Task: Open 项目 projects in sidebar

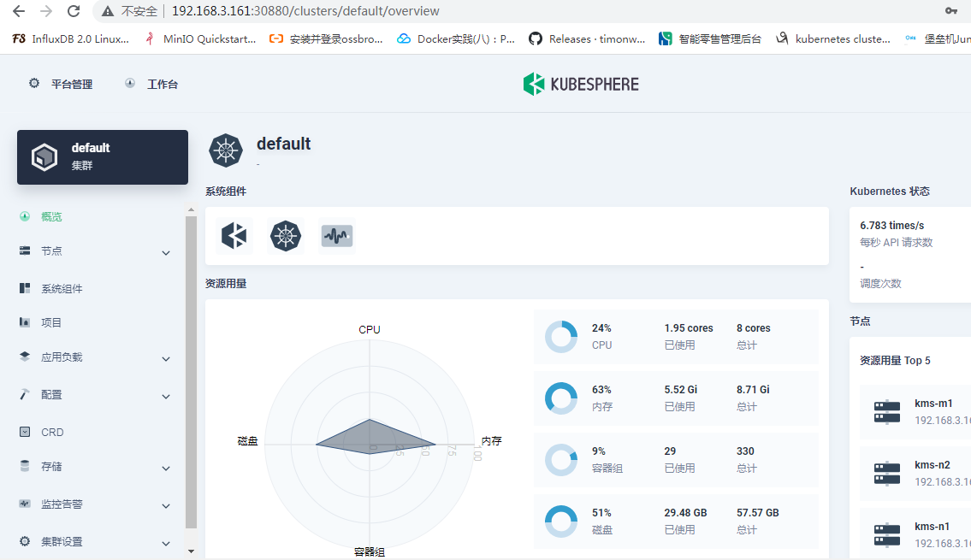Action: click(x=51, y=322)
